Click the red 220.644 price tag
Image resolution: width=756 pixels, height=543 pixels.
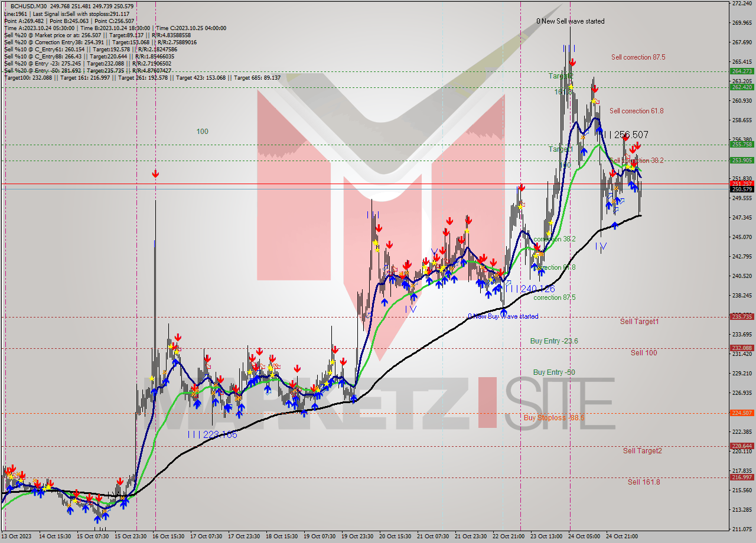[x=742, y=446]
